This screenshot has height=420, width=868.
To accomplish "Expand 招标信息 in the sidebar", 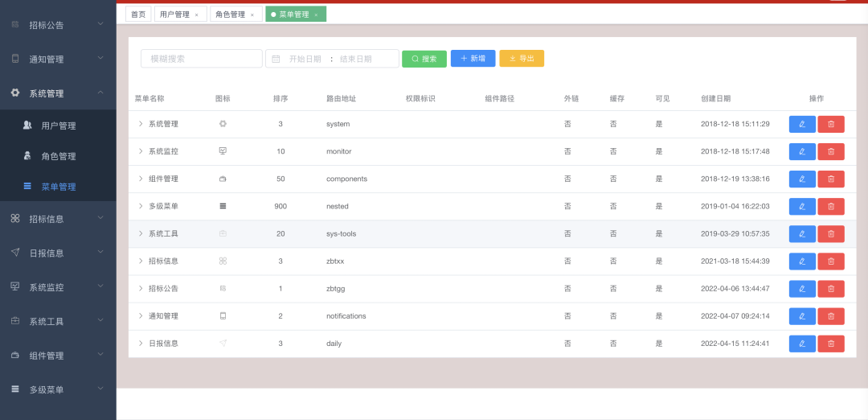I will (58, 219).
